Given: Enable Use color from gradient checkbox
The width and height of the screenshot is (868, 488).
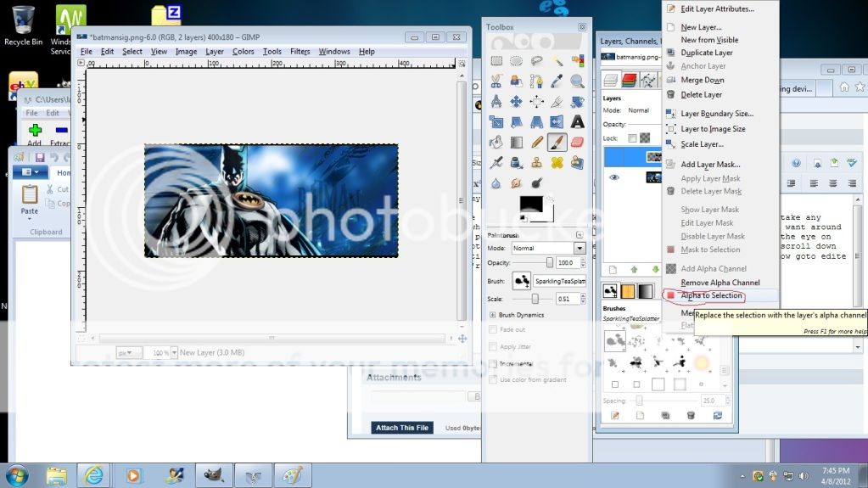Looking at the screenshot, I should pyautogui.click(x=493, y=379).
